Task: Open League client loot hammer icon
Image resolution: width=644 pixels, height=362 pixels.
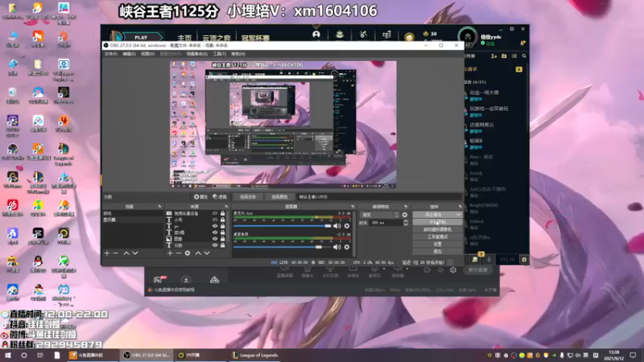Action: click(x=363, y=35)
